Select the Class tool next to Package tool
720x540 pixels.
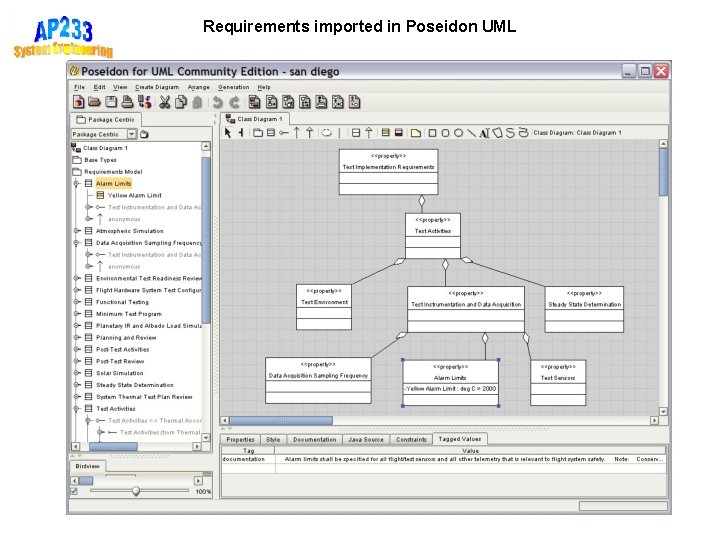click(271, 133)
